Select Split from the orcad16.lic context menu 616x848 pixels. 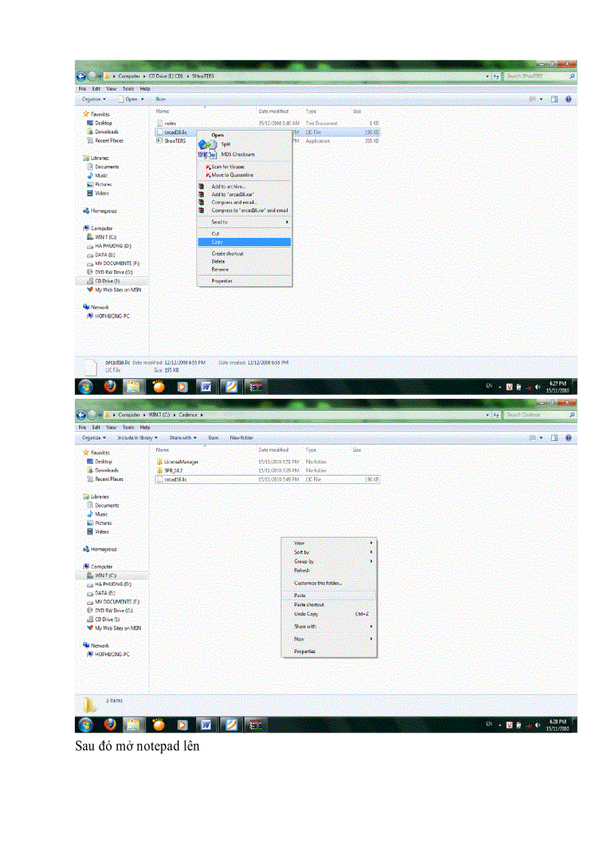(226, 145)
